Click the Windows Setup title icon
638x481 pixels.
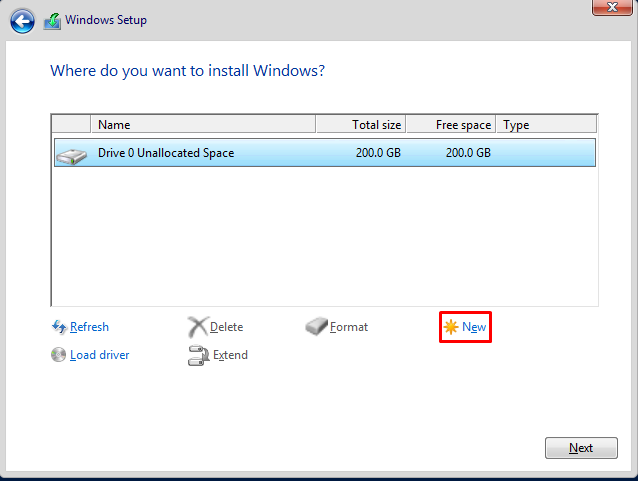(x=52, y=21)
